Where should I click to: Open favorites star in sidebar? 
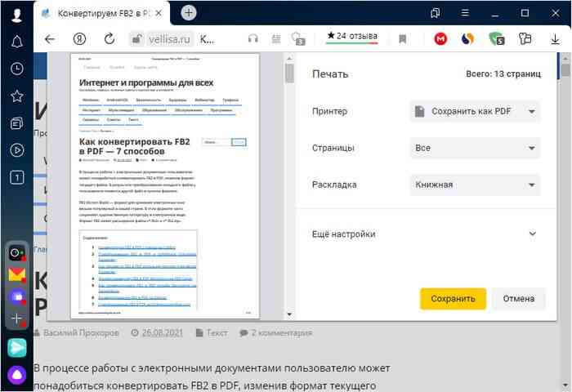pos(17,96)
